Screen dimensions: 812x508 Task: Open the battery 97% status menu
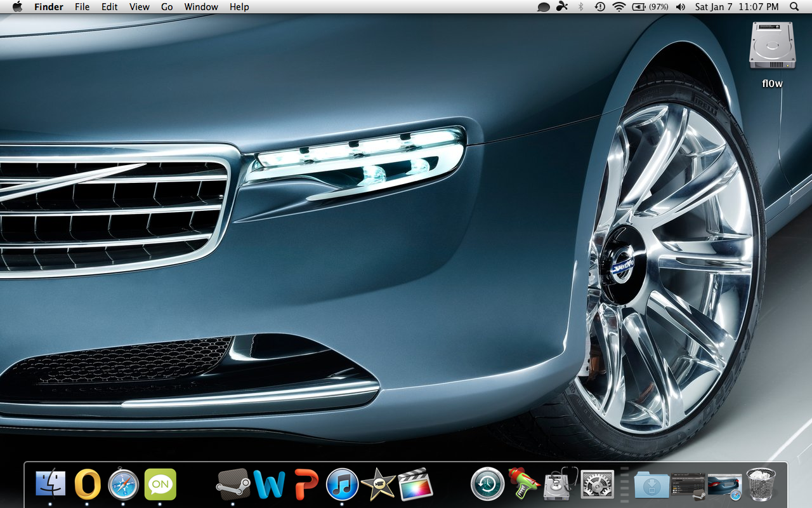tap(650, 7)
